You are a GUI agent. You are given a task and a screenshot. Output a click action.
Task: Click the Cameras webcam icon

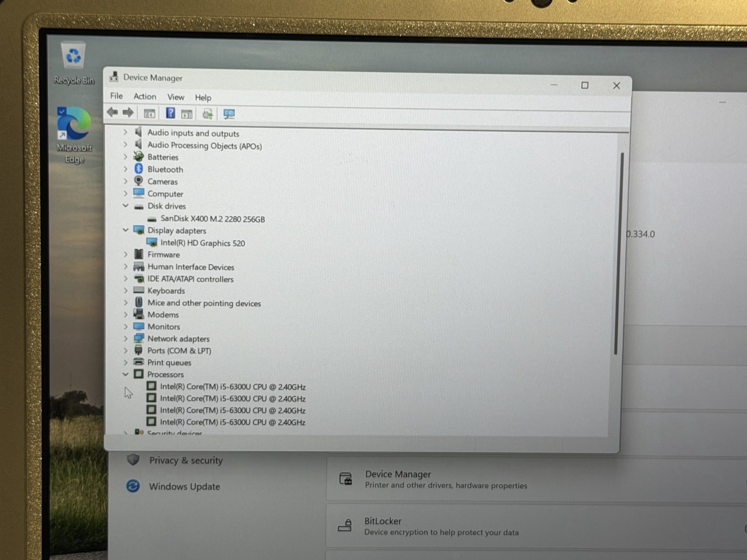coord(139,181)
